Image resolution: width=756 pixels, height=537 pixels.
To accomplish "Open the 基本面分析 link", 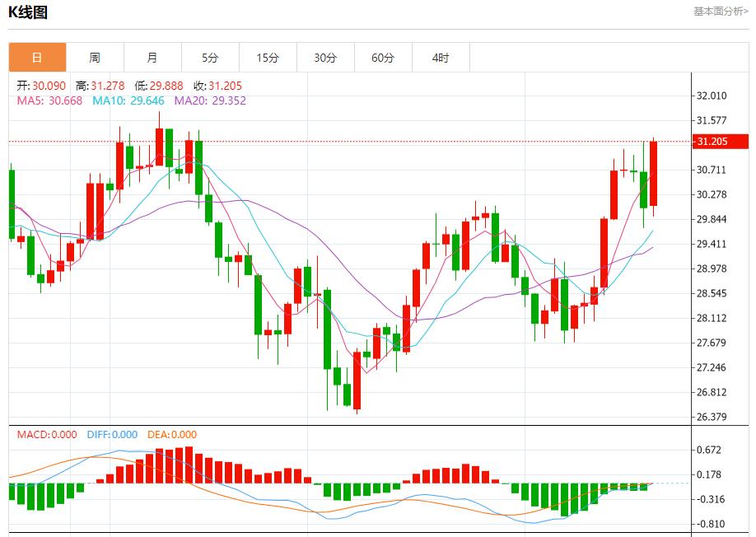I will coord(721,12).
